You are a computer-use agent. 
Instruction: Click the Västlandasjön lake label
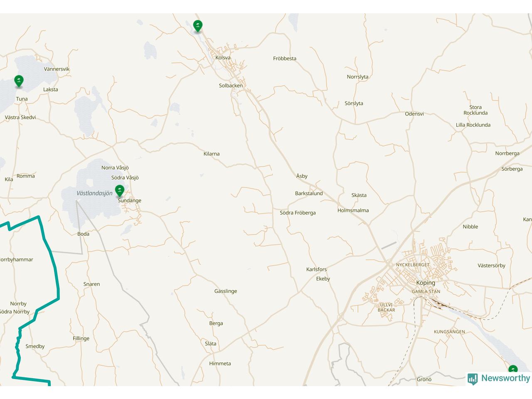click(94, 193)
